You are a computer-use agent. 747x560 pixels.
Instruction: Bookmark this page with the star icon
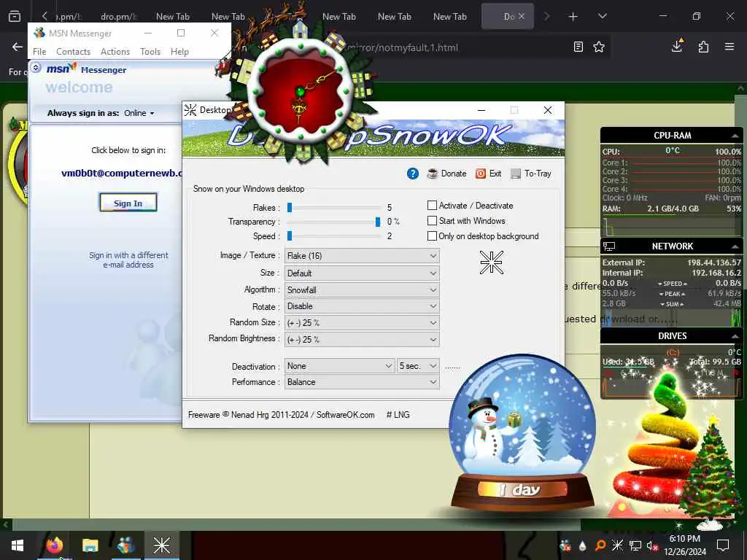pos(599,47)
